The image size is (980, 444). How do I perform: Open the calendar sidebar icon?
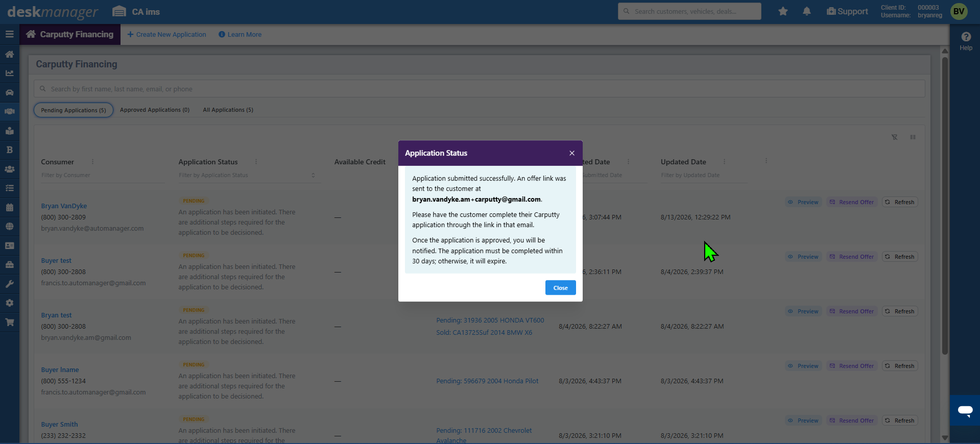(x=9, y=207)
